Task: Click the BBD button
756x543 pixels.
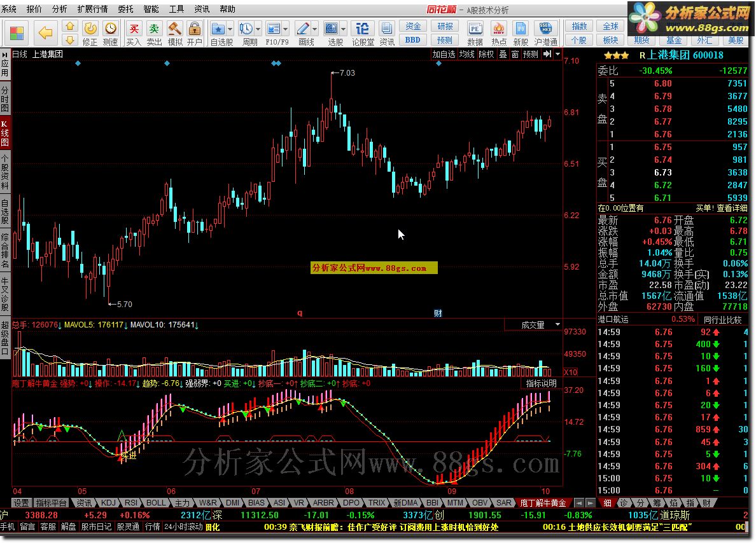Action: pyautogui.click(x=413, y=40)
